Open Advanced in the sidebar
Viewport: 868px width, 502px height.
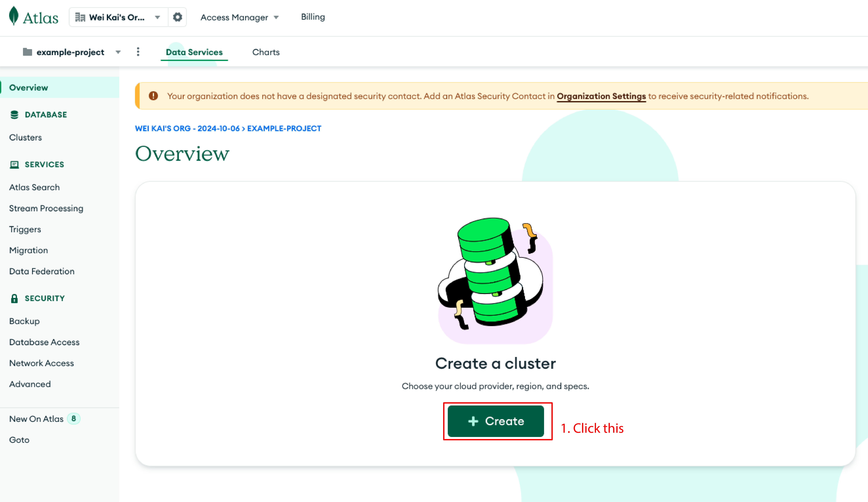[x=30, y=384]
